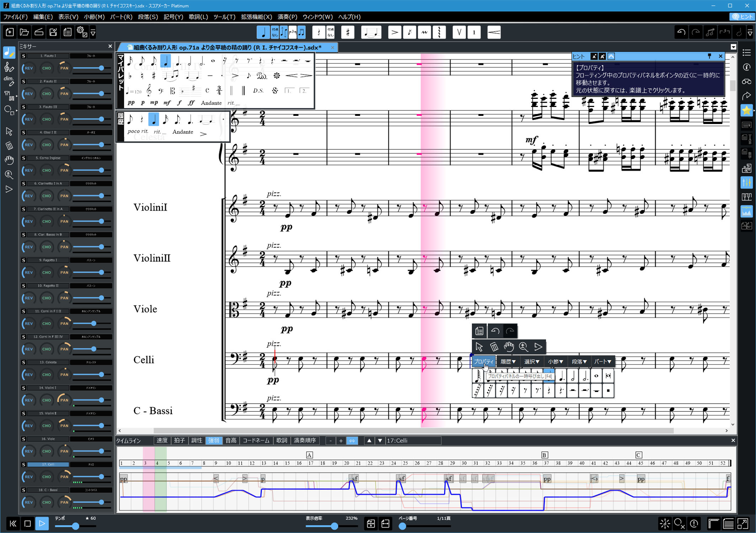
Task: Switch timeline to 速度 tab
Action: [162, 441]
